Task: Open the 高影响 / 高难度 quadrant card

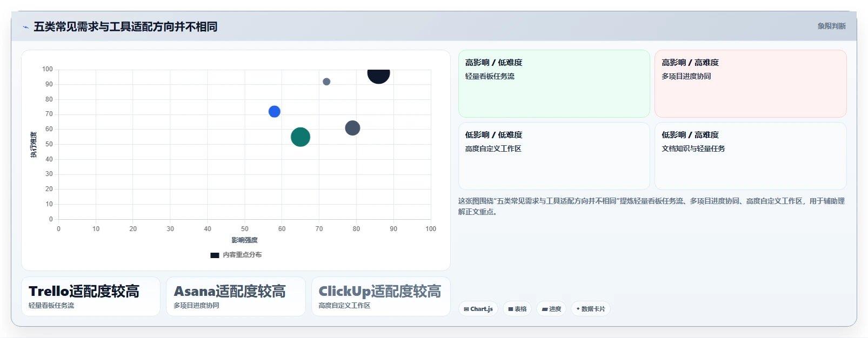Action: [x=750, y=84]
